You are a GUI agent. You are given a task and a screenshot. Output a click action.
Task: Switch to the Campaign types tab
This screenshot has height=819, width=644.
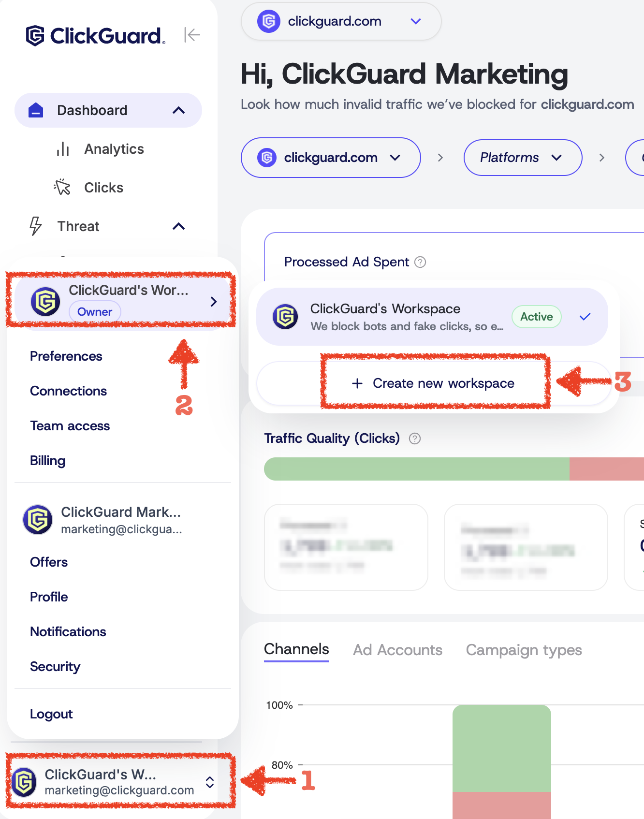click(x=524, y=650)
